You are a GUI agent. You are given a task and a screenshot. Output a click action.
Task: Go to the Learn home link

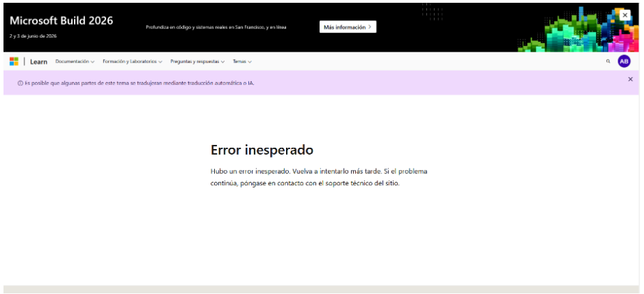point(38,62)
